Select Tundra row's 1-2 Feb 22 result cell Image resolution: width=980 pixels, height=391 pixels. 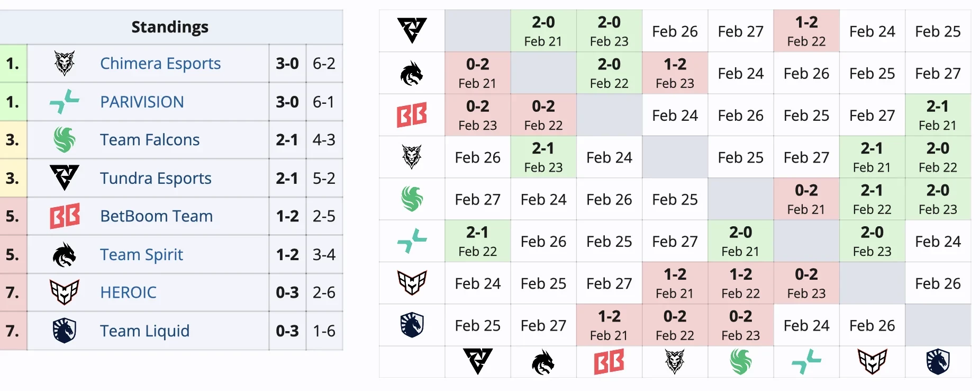pos(806,31)
